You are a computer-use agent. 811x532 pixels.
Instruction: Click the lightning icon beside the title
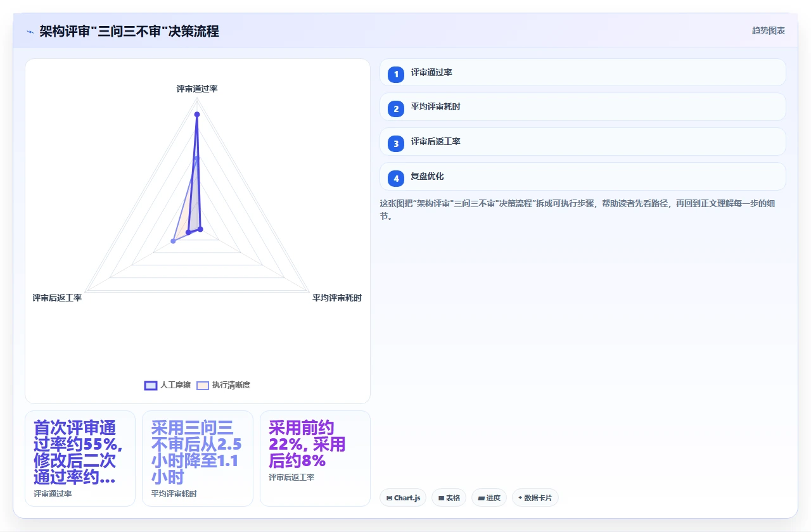pyautogui.click(x=30, y=31)
